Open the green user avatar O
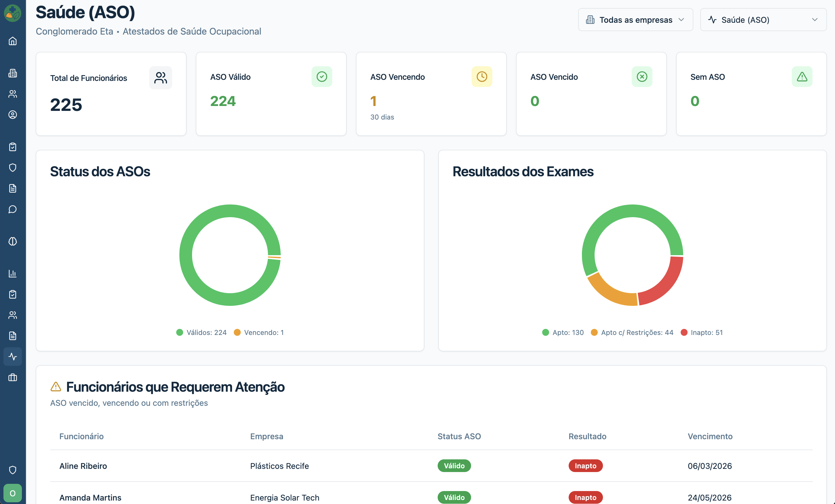The image size is (835, 504). [13, 493]
